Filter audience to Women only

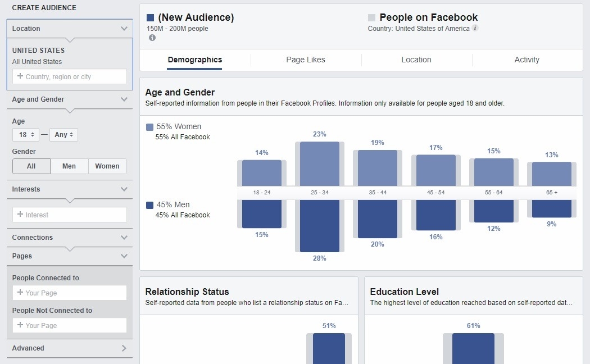point(107,166)
